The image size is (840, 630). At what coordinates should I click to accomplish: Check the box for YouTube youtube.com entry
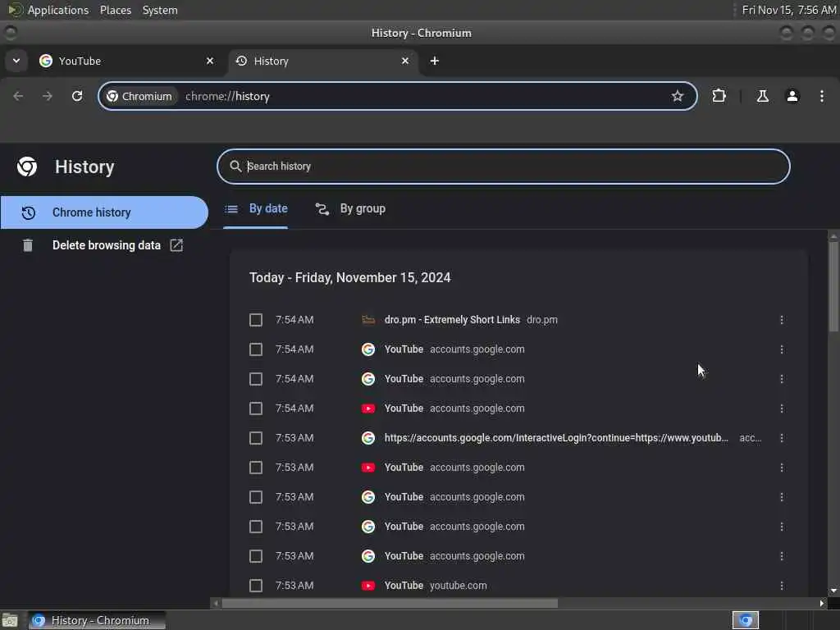(256, 586)
